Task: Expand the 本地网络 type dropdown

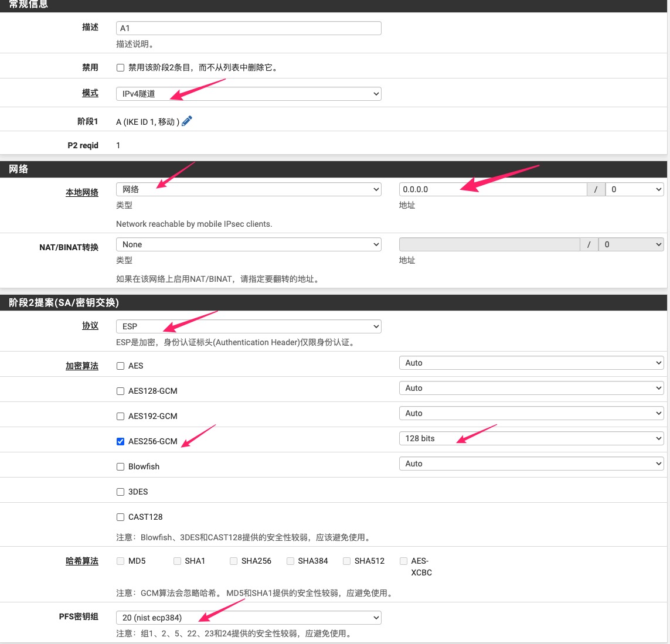Action: point(249,189)
